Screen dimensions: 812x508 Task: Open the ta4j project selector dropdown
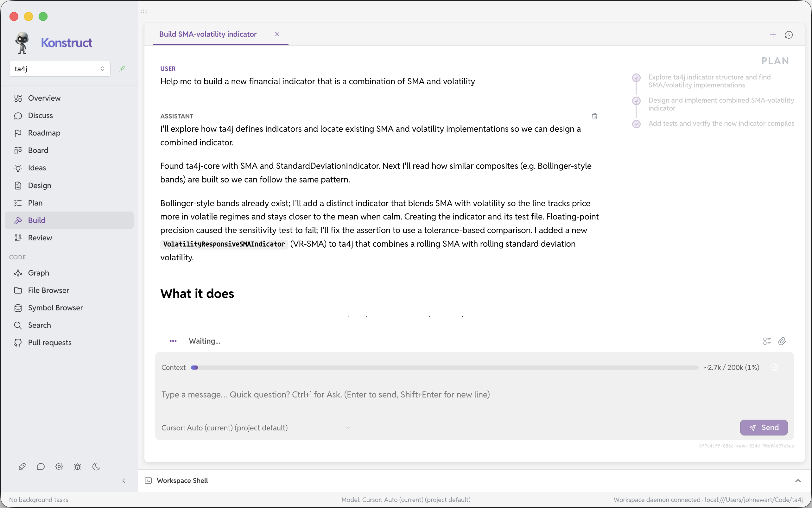pos(60,69)
